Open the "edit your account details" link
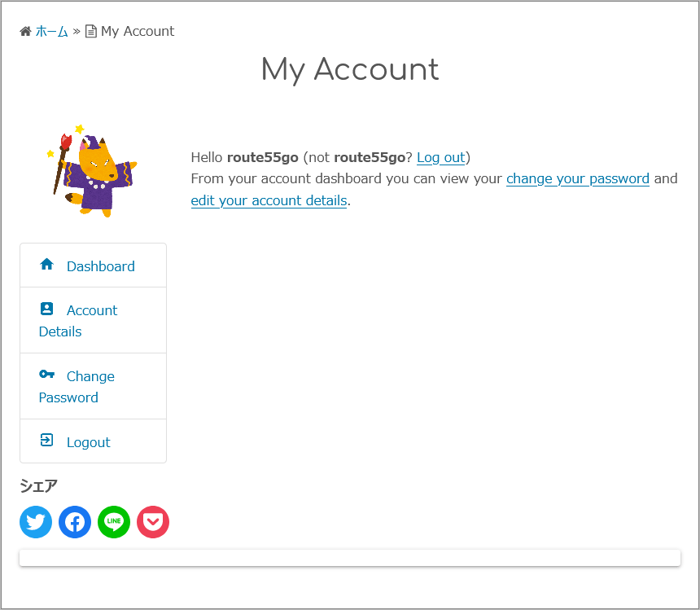This screenshot has height=610, width=700. (x=269, y=200)
